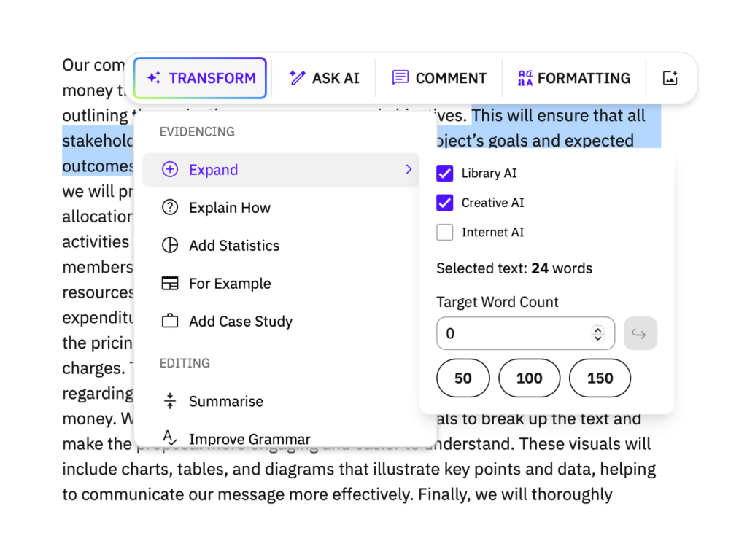Expand the submenu arrow beside Expand
Viewport: 747px width, 560px height.
click(x=409, y=170)
